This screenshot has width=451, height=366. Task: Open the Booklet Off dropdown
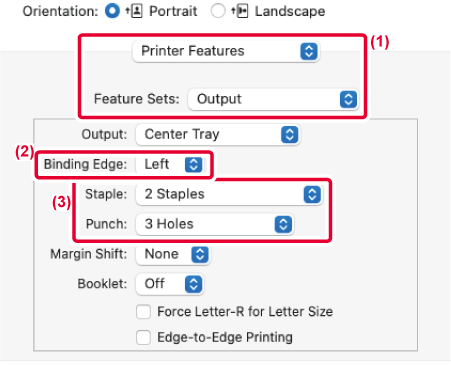tap(170, 284)
